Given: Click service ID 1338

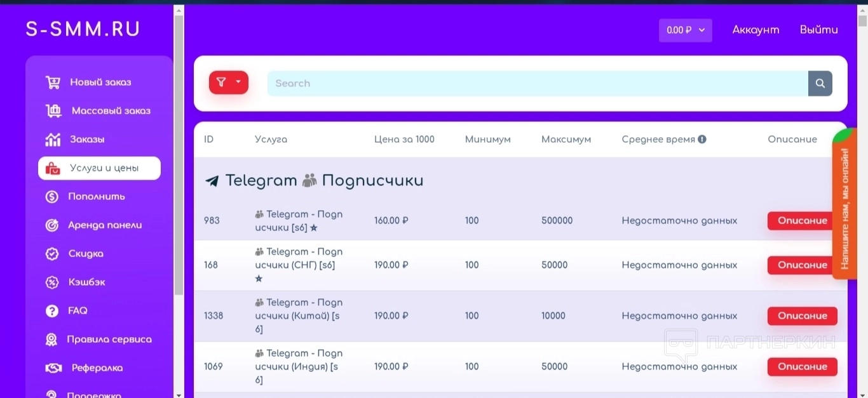Looking at the screenshot, I should click(x=214, y=316).
